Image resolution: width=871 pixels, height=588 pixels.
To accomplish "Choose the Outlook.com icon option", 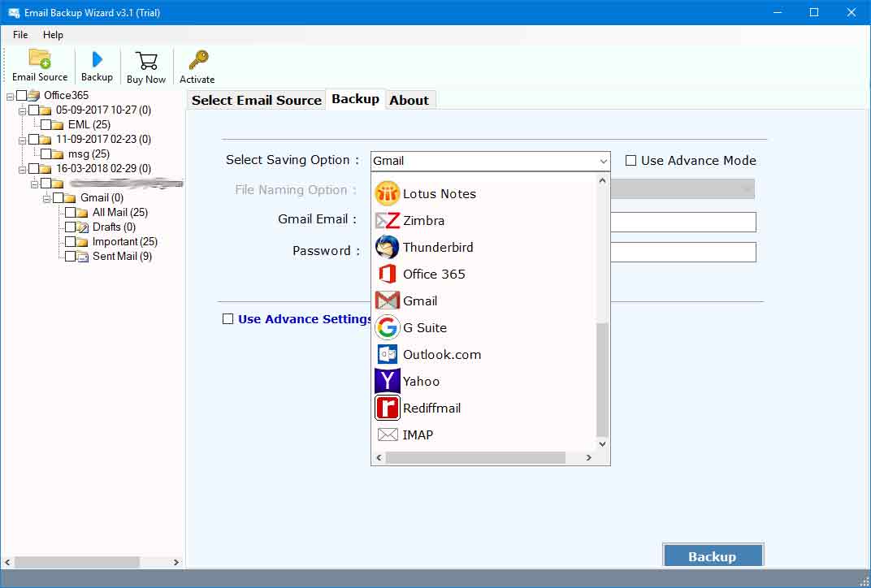I will 388,354.
